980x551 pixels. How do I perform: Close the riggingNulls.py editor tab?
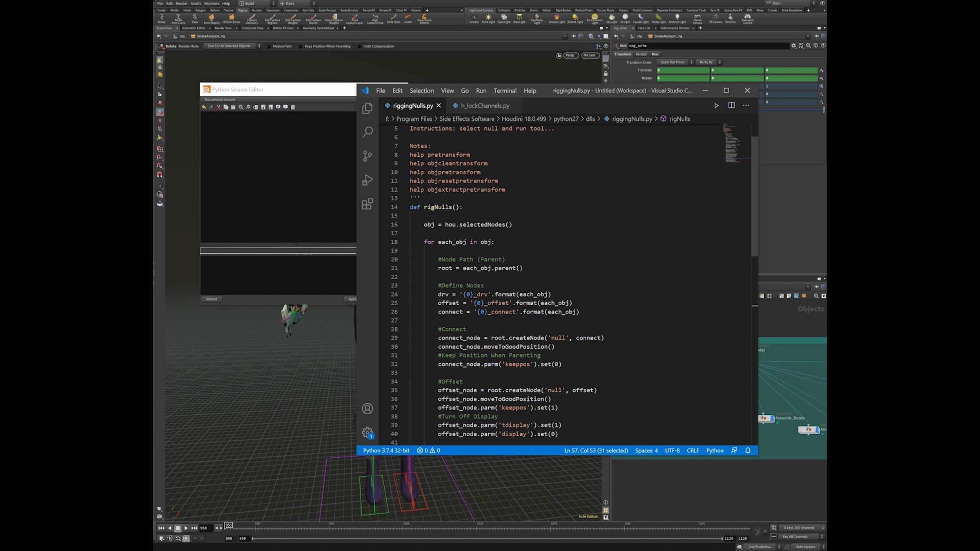pos(439,106)
